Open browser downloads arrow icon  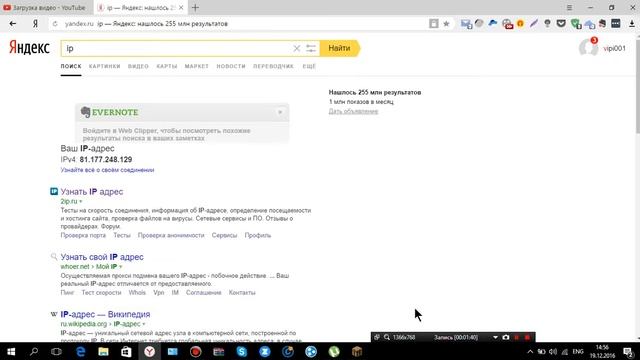coord(631,24)
